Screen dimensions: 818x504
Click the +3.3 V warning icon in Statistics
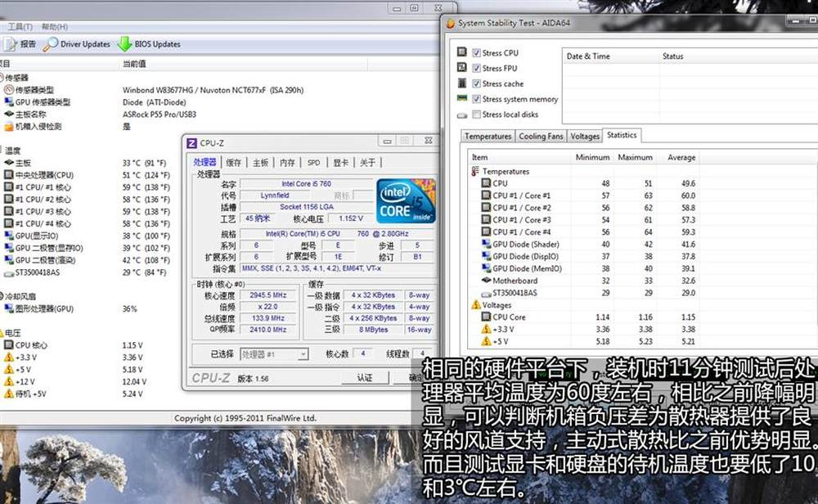[486, 329]
